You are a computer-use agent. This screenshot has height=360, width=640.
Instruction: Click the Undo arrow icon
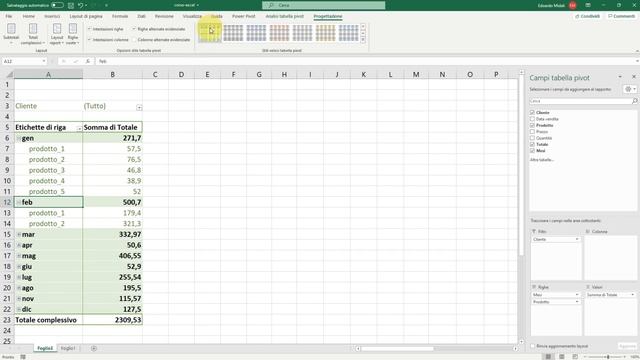[x=80, y=5]
